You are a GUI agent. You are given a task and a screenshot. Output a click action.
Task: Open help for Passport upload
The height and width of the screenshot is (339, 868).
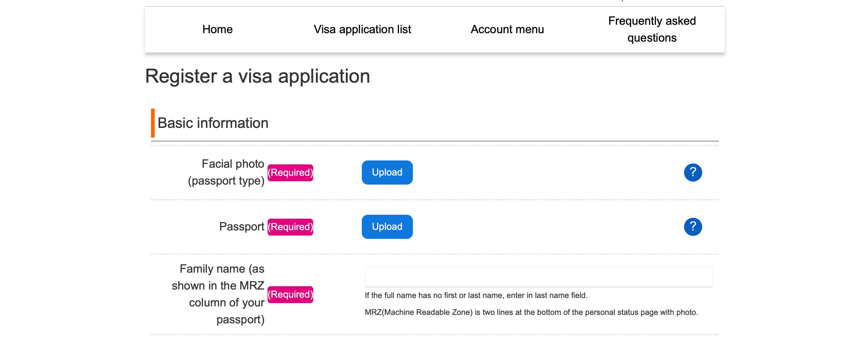693,227
